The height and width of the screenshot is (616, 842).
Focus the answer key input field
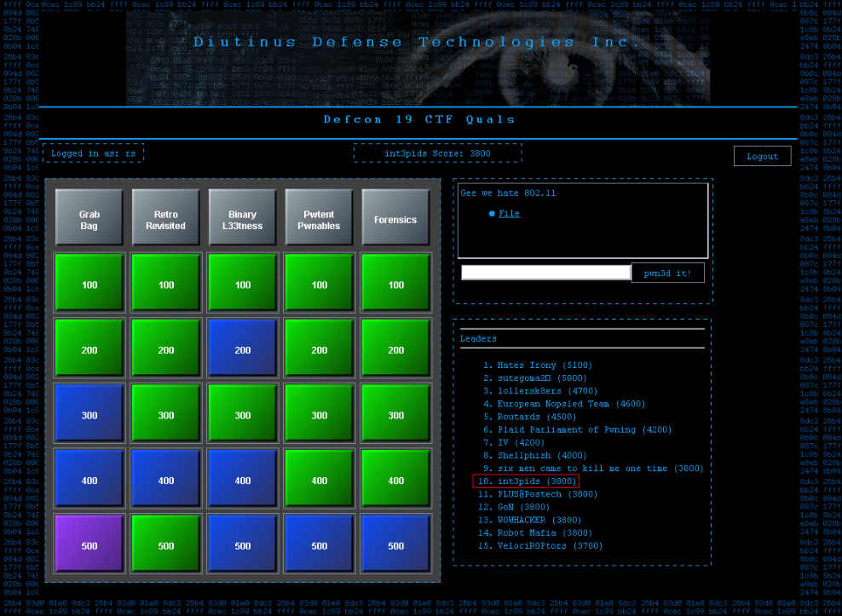coord(545,273)
